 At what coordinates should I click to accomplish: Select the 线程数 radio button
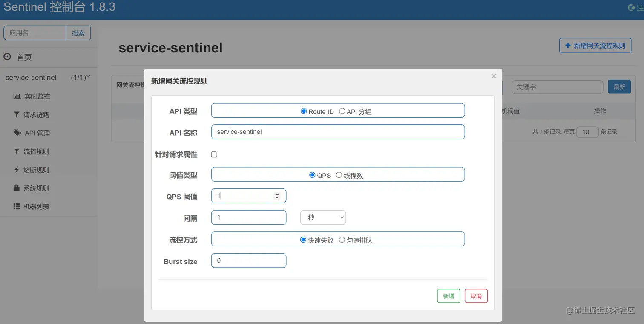[x=339, y=175]
